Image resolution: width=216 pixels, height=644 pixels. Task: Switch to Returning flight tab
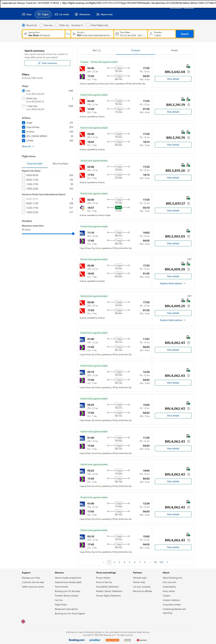60,164
